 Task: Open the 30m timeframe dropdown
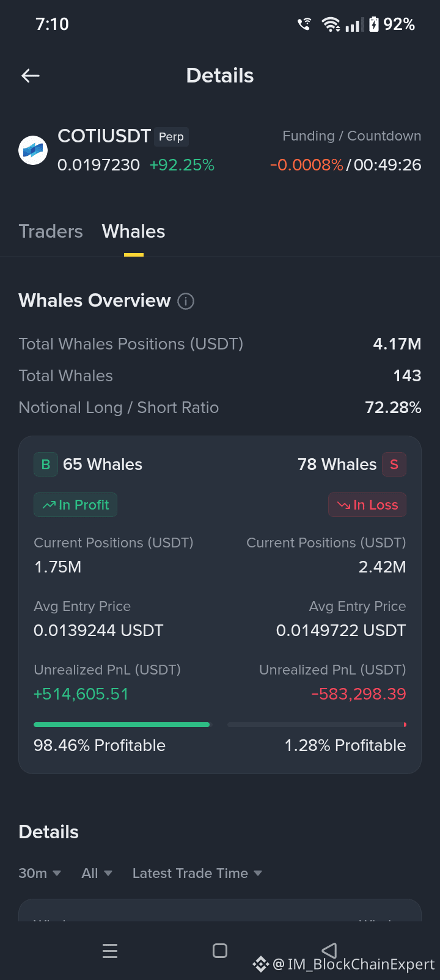(x=40, y=873)
